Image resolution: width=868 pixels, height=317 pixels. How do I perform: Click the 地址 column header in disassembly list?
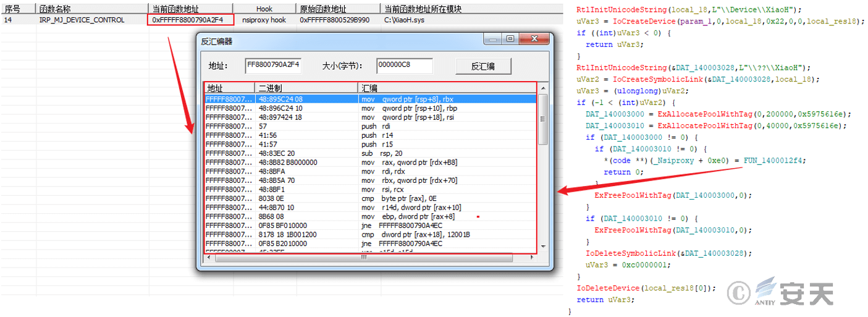tap(229, 88)
